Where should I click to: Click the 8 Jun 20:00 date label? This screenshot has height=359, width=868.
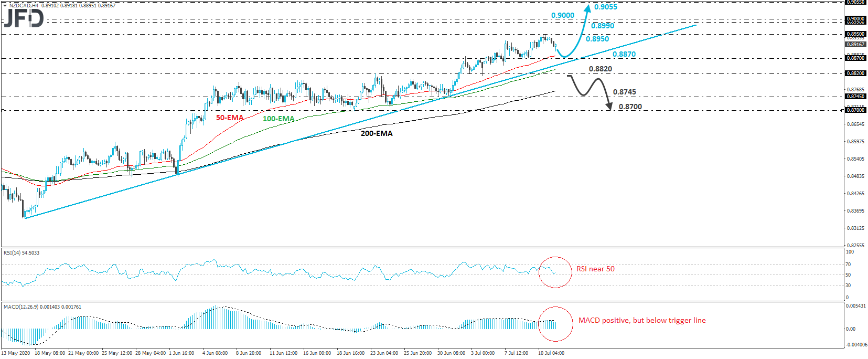tap(249, 353)
